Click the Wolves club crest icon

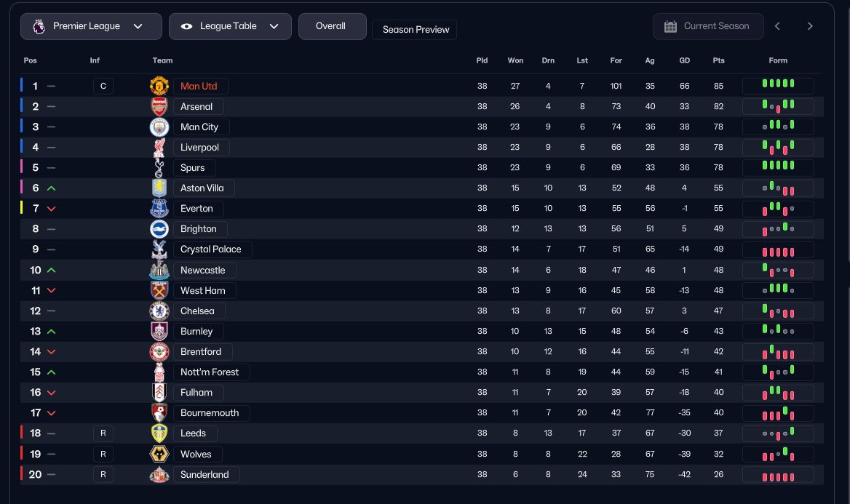pos(159,454)
